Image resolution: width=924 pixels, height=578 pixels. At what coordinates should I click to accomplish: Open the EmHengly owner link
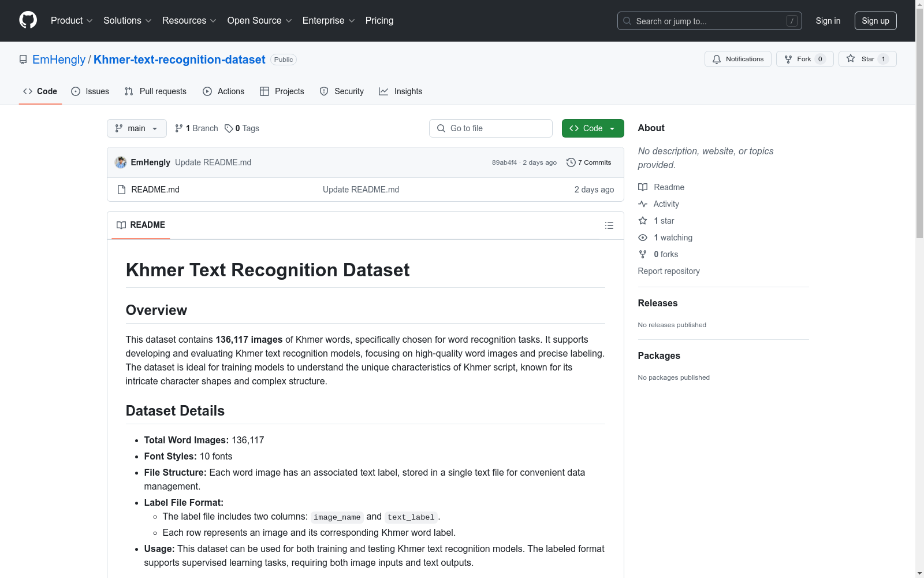[59, 60]
